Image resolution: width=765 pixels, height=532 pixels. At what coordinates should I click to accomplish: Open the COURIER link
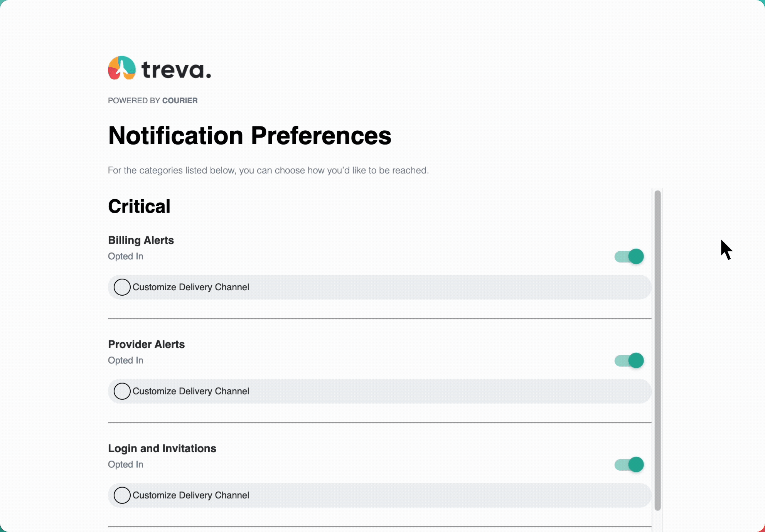pyautogui.click(x=180, y=100)
